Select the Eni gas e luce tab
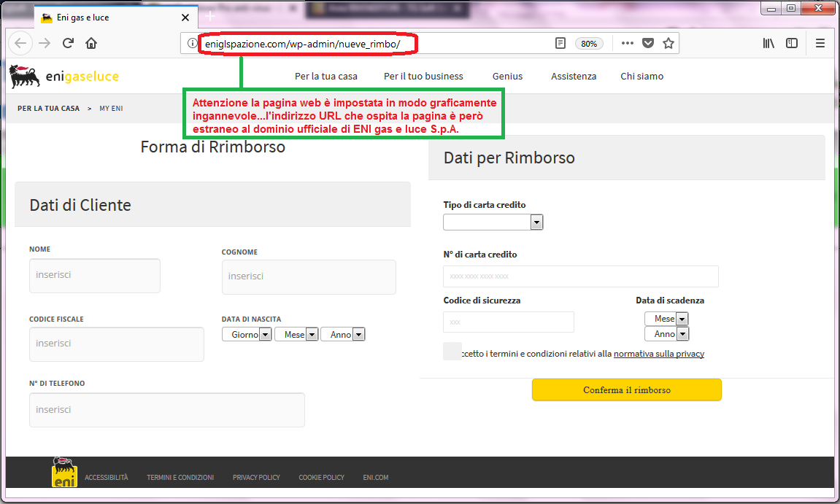 (x=116, y=18)
